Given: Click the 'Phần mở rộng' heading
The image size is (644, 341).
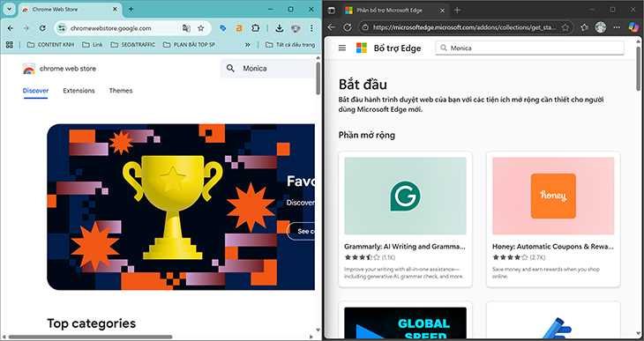Looking at the screenshot, I should pos(367,135).
